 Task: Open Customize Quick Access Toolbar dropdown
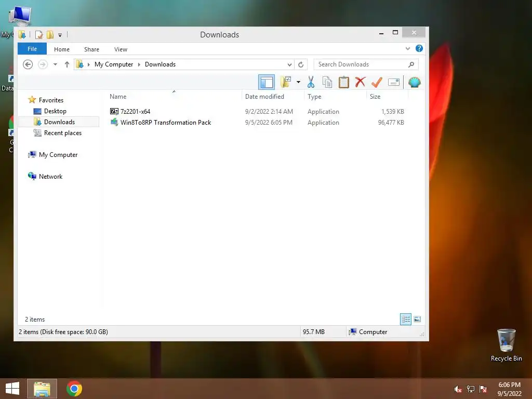pyautogui.click(x=60, y=35)
